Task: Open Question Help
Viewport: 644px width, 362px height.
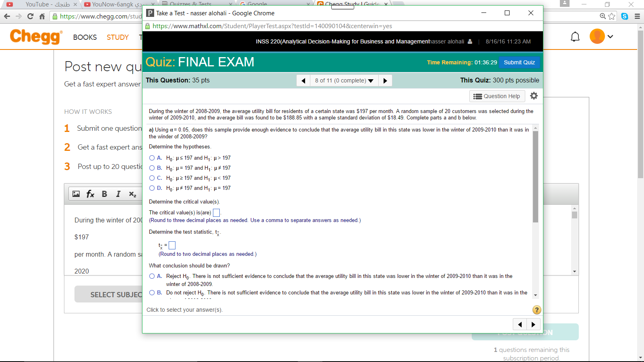Action: click(x=497, y=96)
